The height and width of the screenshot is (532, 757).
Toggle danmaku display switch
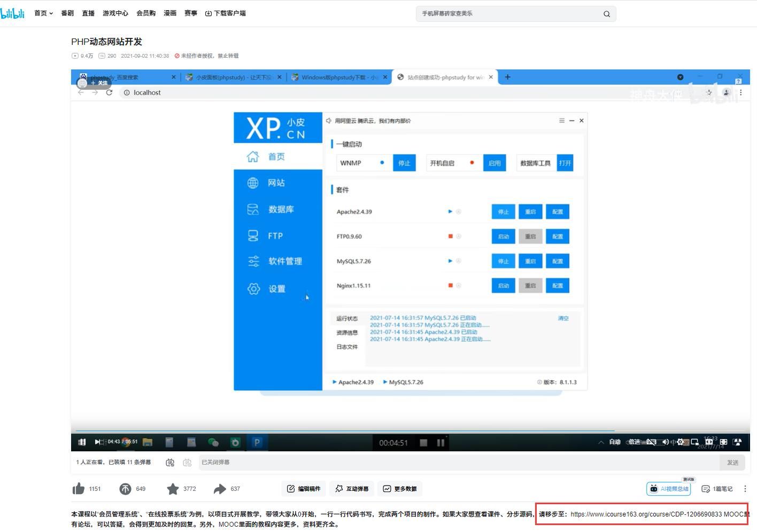170,463
